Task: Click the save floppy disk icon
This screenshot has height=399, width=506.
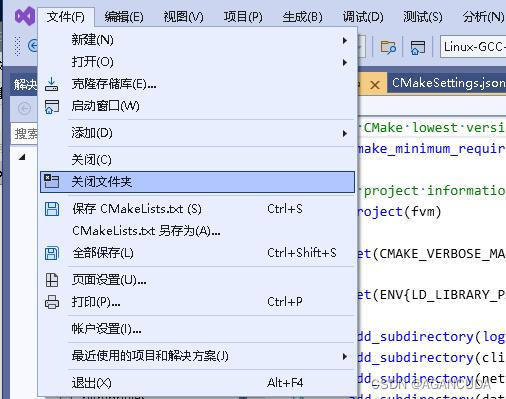Action: point(52,209)
